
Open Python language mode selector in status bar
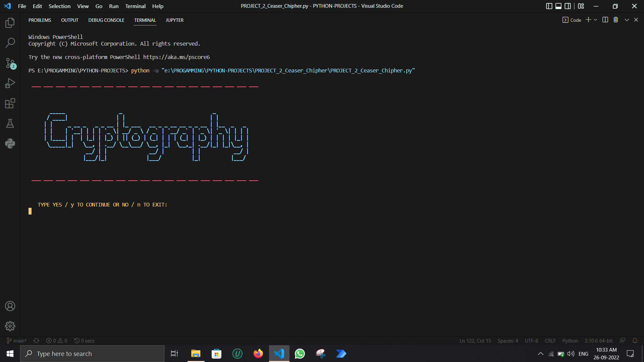pyautogui.click(x=570, y=341)
